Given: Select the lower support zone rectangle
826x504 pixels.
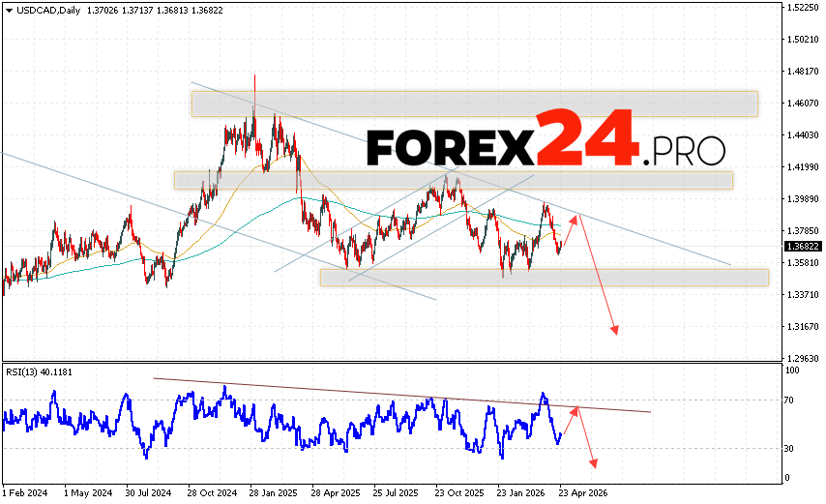Looking at the screenshot, I should [544, 278].
